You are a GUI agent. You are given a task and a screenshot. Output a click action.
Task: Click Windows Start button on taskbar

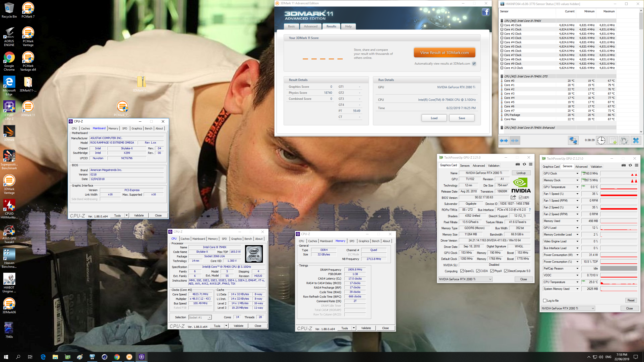[x=6, y=357]
